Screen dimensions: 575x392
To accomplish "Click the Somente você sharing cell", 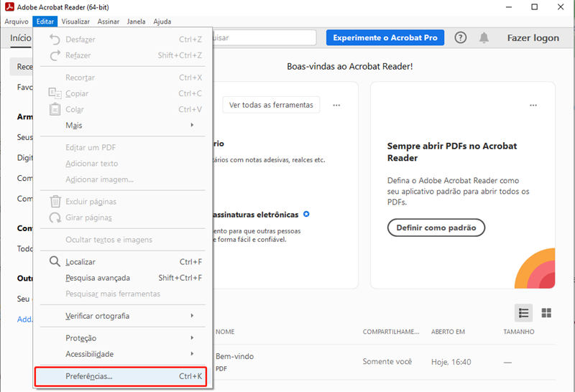I will [x=387, y=362].
